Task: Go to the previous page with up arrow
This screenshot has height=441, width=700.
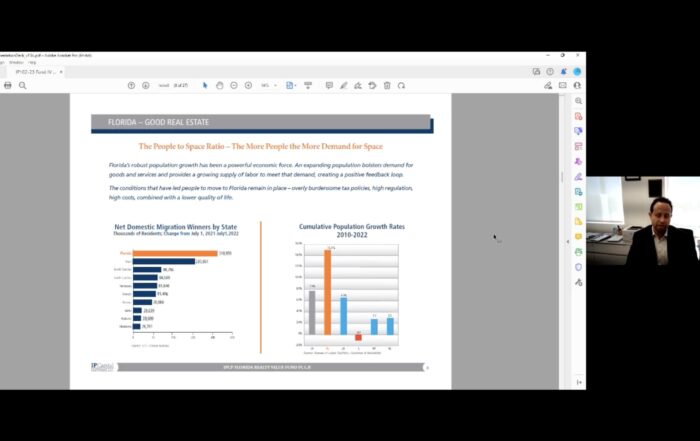Action: point(131,86)
